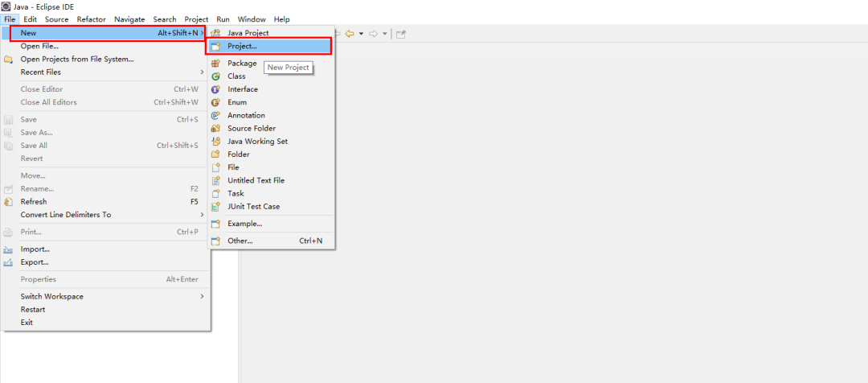Image resolution: width=868 pixels, height=383 pixels.
Task: Click the Rename... menu entry
Action: tap(105, 189)
